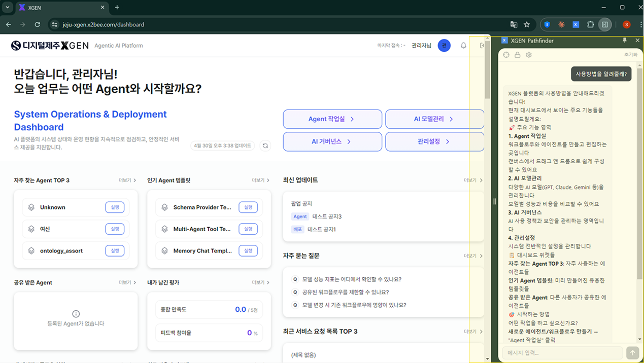
Task: Run the ontology_assort agent with 실행
Action: point(115,250)
